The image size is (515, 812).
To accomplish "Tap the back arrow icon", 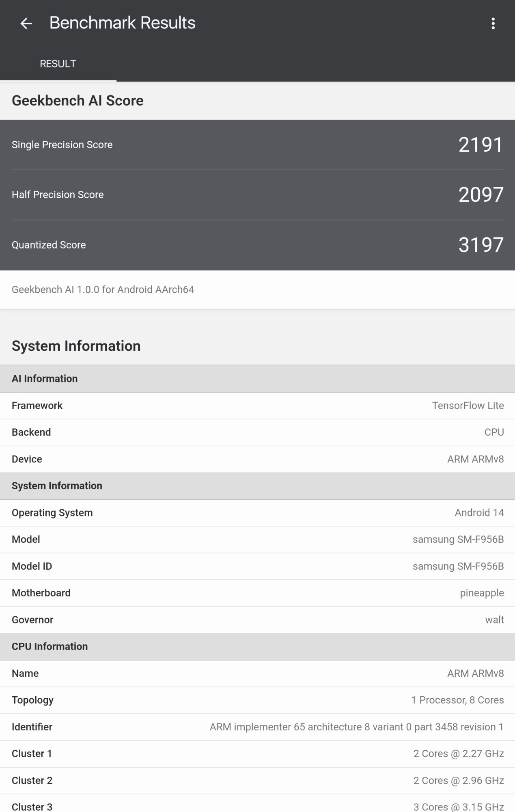I will click(x=26, y=24).
